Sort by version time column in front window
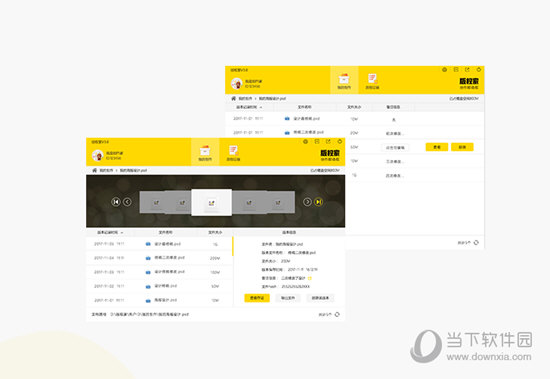550x379 pixels. coord(110,232)
